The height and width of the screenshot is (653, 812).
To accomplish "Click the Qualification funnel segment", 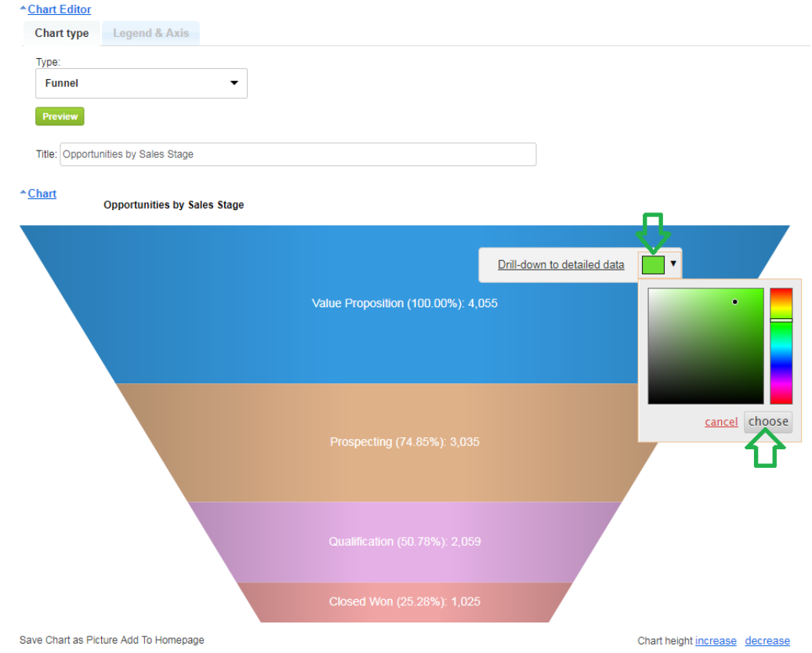I will coord(404,542).
